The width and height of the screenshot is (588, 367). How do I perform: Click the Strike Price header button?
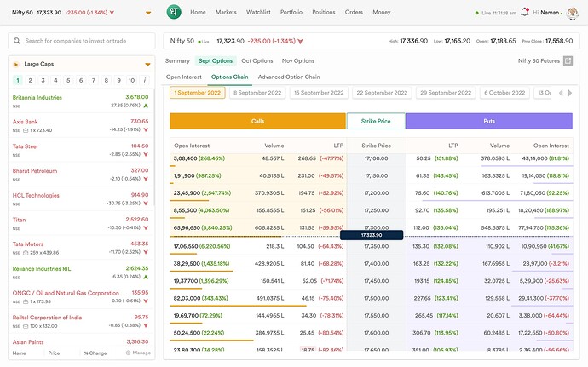[x=376, y=121]
